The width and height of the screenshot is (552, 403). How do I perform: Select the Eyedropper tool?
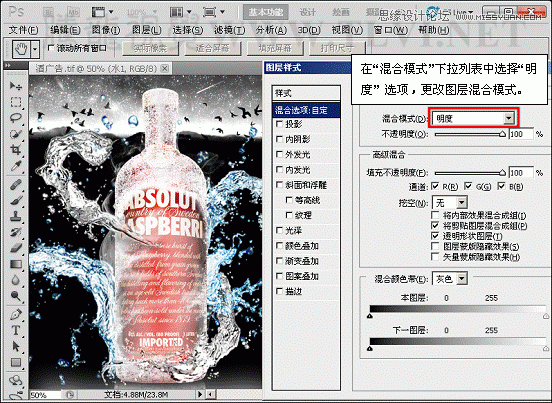pos(15,166)
